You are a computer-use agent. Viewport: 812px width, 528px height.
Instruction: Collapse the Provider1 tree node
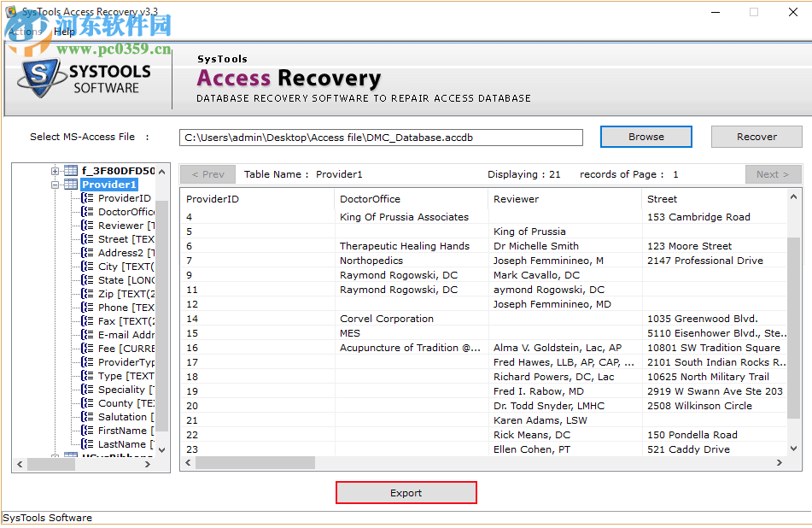click(x=55, y=184)
